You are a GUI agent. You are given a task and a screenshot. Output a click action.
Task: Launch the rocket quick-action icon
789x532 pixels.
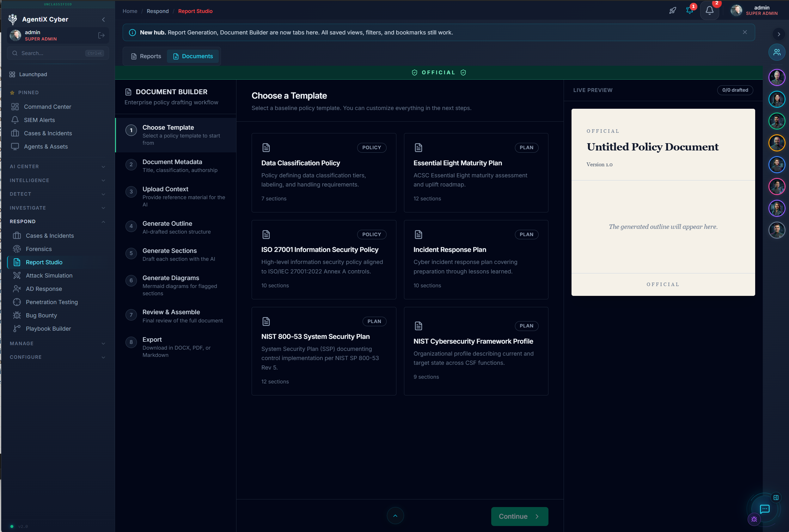(x=673, y=10)
